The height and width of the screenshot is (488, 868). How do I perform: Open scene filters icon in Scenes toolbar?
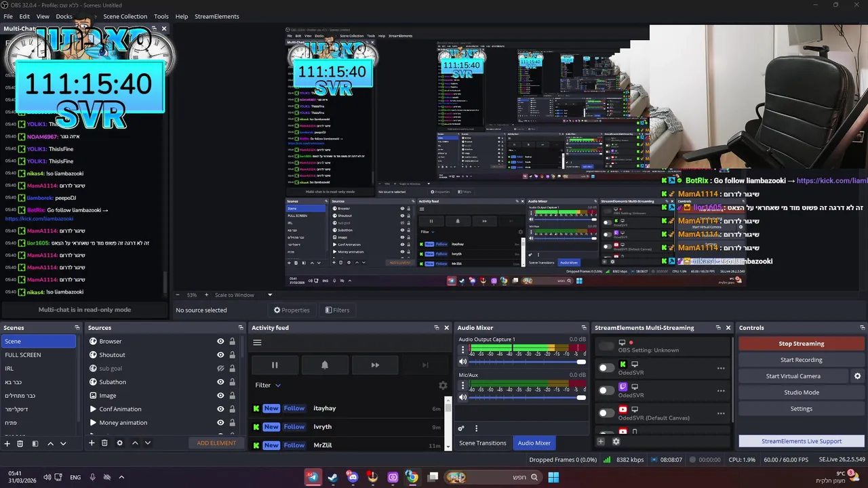pyautogui.click(x=35, y=443)
